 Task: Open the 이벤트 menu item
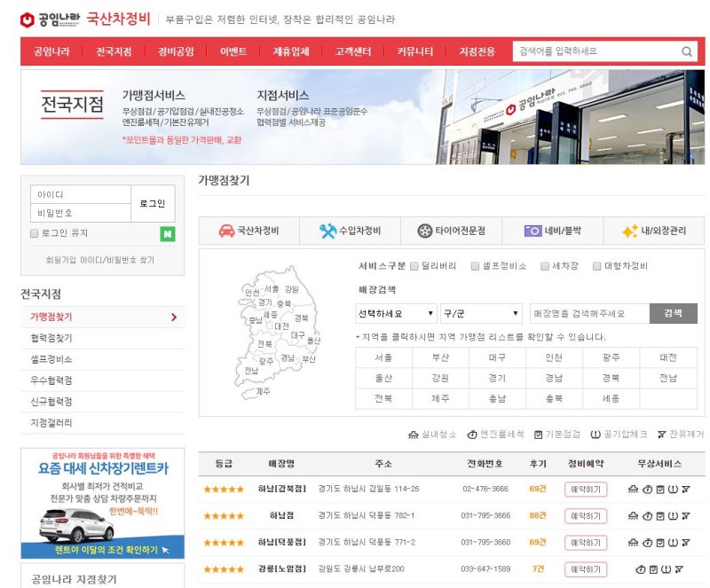(x=233, y=51)
